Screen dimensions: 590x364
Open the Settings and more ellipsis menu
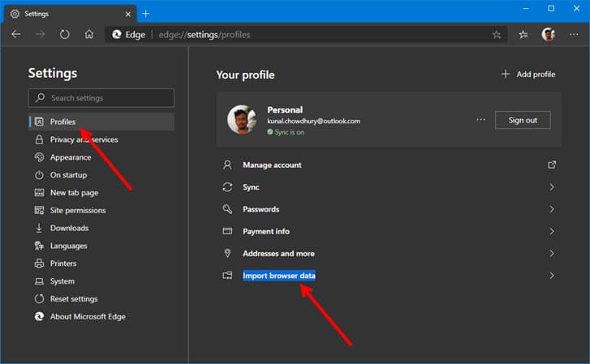point(574,35)
